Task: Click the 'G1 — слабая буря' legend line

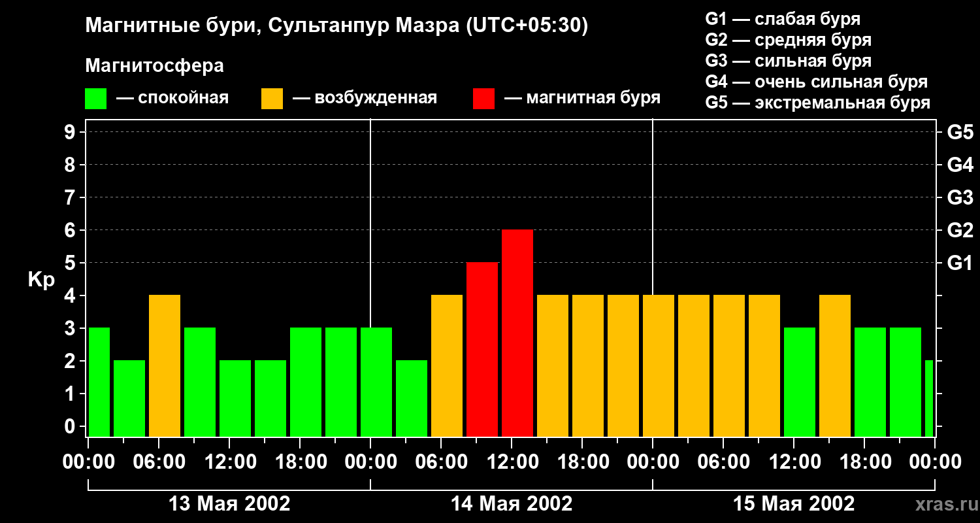Action: click(783, 19)
